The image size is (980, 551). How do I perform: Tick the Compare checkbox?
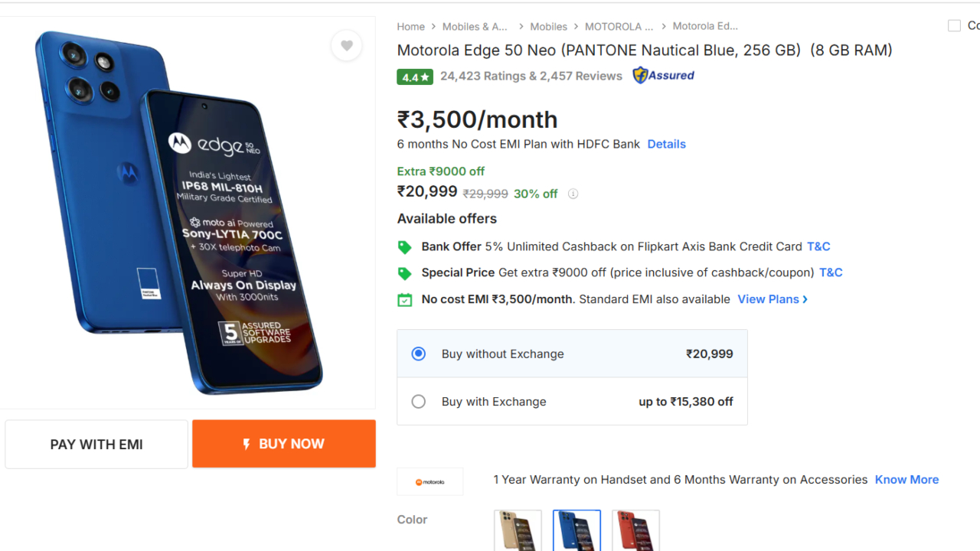(954, 26)
